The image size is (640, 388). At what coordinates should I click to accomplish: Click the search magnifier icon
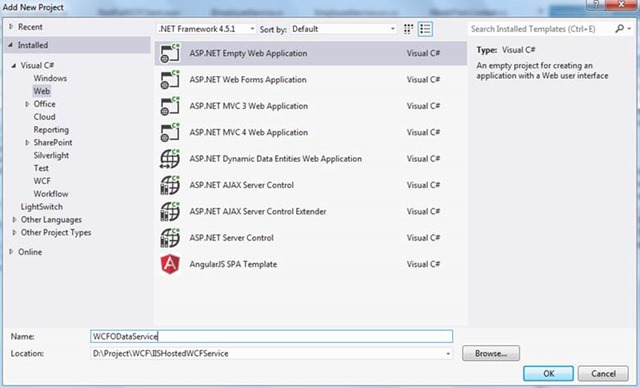coord(620,29)
